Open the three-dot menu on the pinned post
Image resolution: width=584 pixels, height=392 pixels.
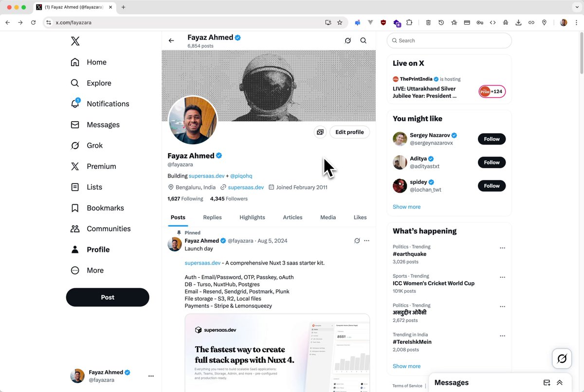[x=366, y=241]
